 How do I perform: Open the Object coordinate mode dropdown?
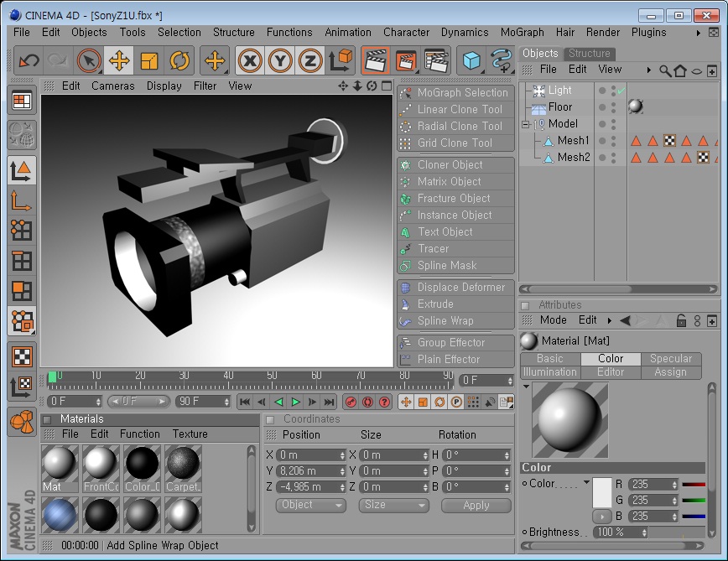(310, 505)
